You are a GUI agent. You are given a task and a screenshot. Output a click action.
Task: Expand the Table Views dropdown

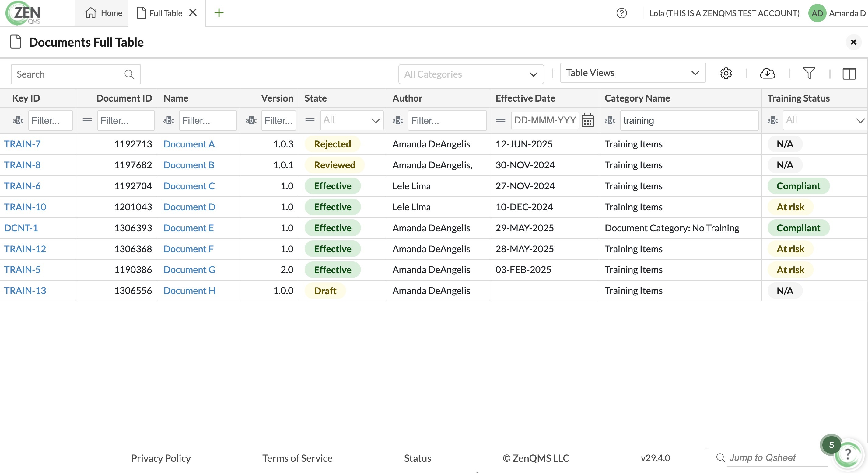click(632, 73)
